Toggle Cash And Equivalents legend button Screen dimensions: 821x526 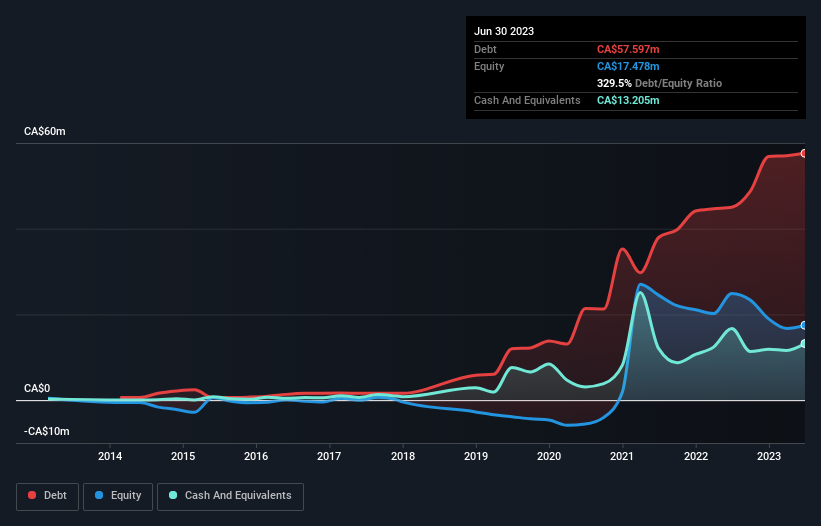230,496
